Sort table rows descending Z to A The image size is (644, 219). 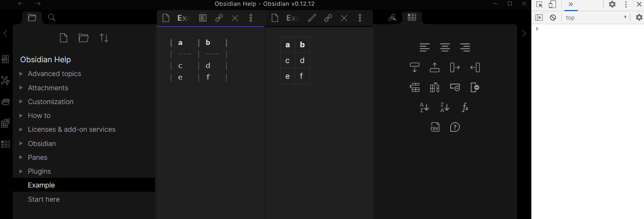pyautogui.click(x=444, y=108)
